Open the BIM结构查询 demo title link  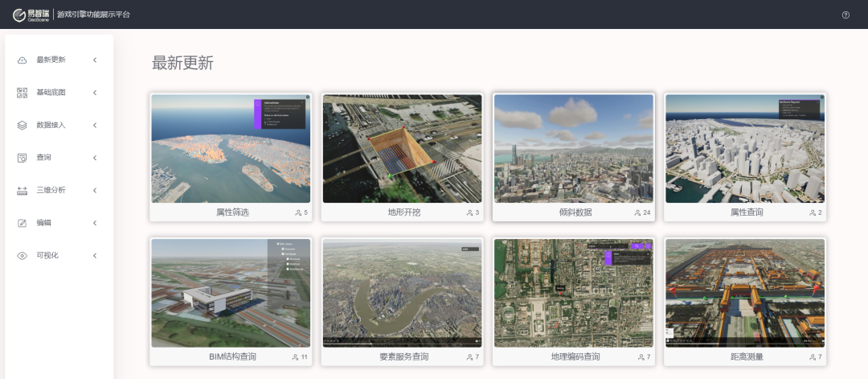[232, 357]
